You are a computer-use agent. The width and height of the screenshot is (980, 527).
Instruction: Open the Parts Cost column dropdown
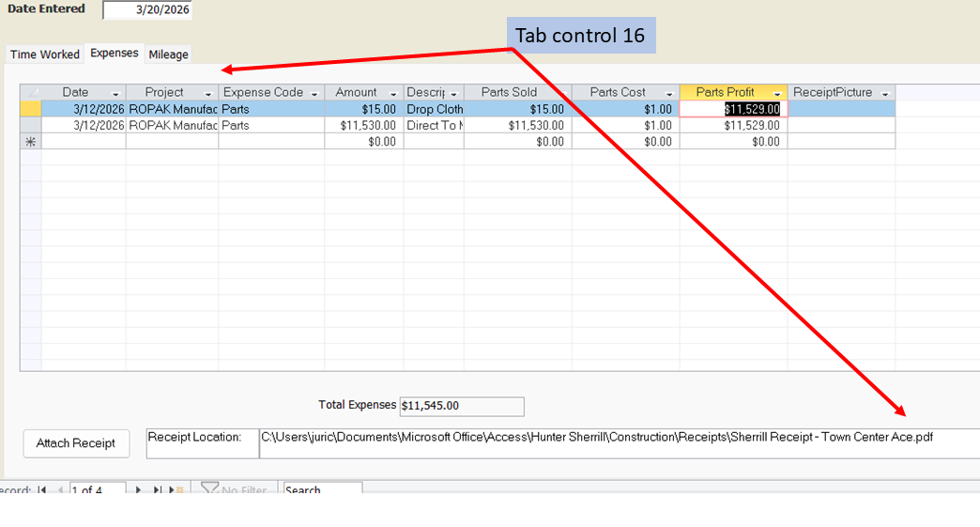[x=668, y=94]
